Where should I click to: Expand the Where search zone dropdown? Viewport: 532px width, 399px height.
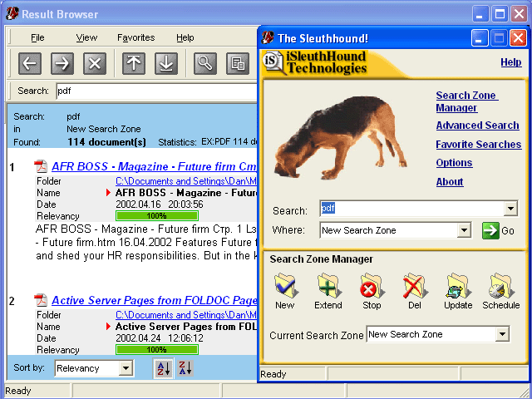(464, 230)
